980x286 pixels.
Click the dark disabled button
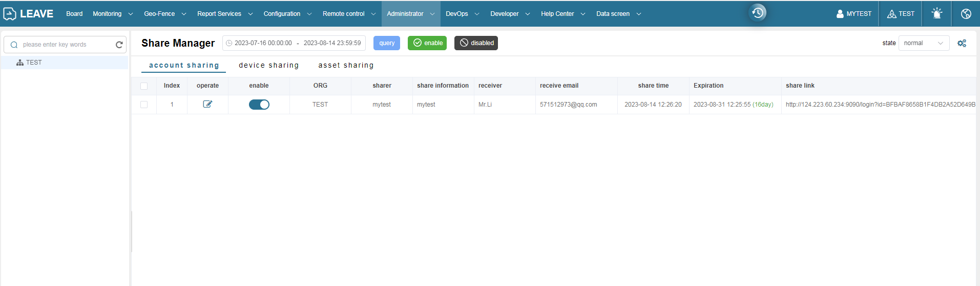476,43
